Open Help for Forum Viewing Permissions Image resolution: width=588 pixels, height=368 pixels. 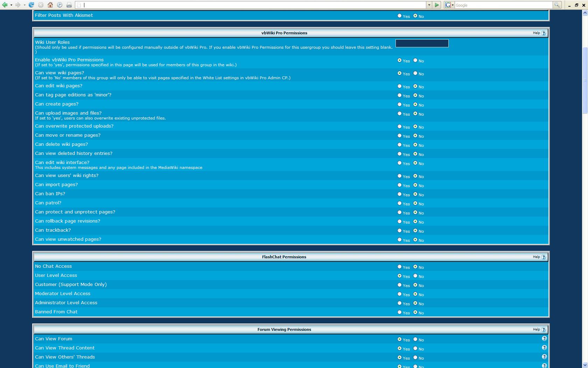[539, 329]
